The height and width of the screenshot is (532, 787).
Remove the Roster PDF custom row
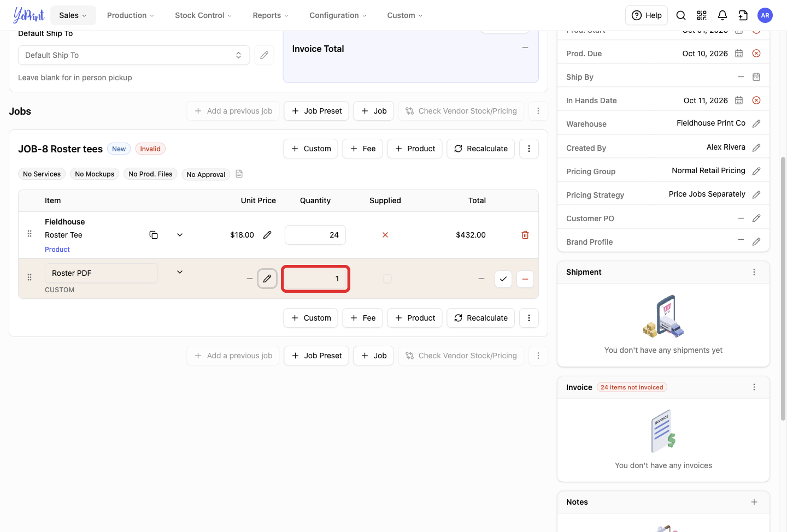coord(525,279)
